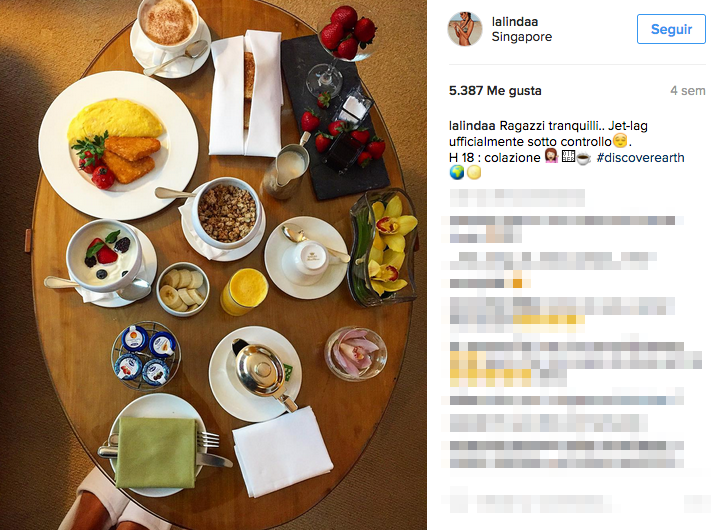Open the Singapore location link

click(522, 37)
